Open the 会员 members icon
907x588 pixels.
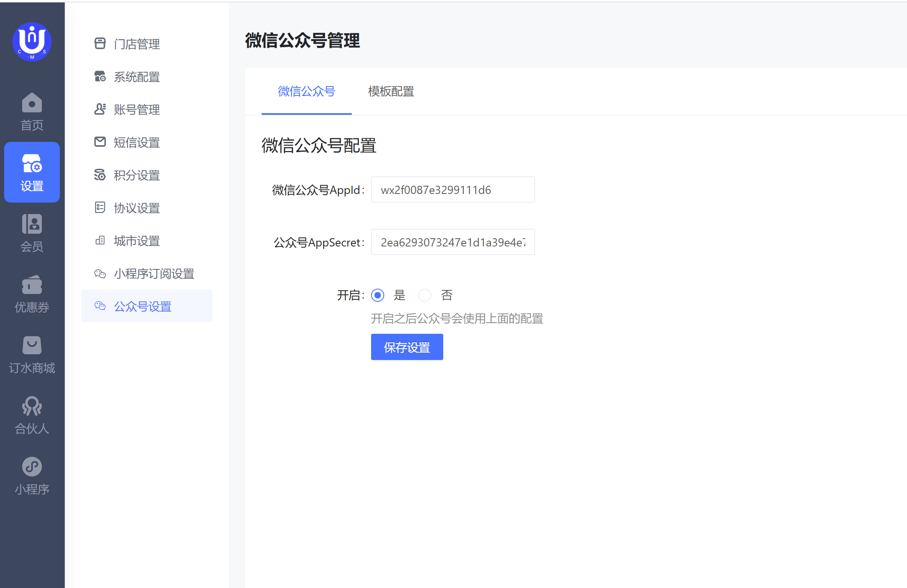click(32, 224)
